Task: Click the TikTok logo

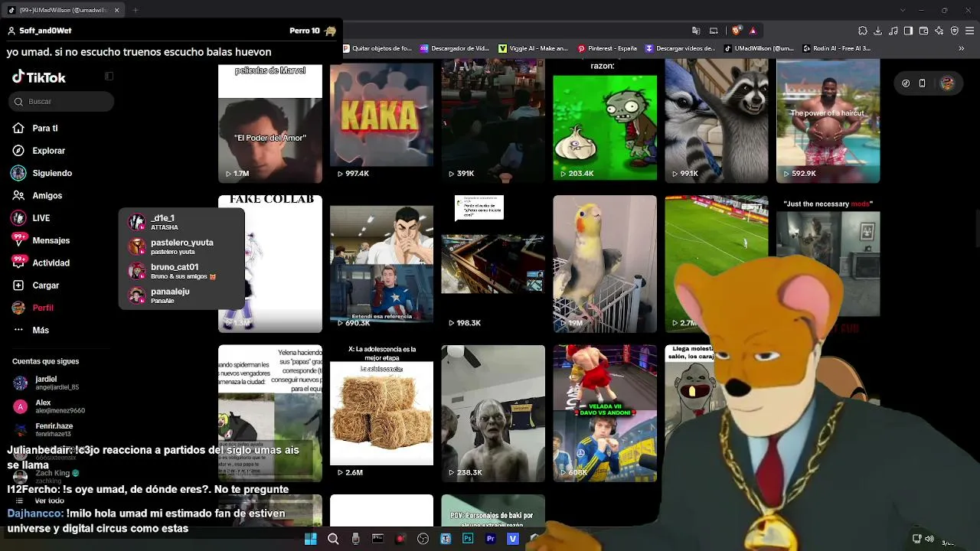Action: [x=39, y=77]
